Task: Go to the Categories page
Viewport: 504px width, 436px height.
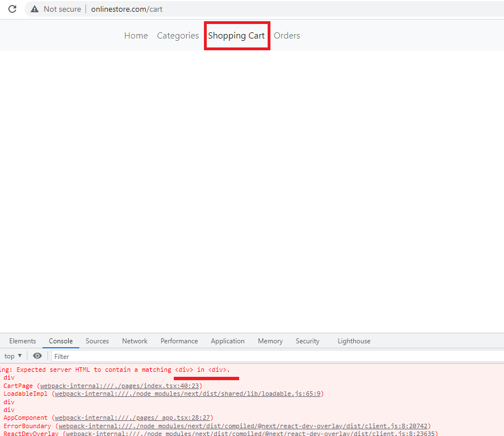Action: pos(178,36)
